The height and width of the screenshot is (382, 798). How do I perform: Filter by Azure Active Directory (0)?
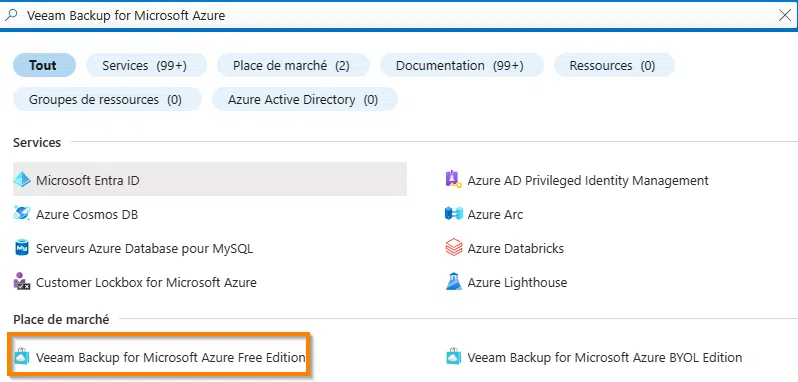[305, 99]
